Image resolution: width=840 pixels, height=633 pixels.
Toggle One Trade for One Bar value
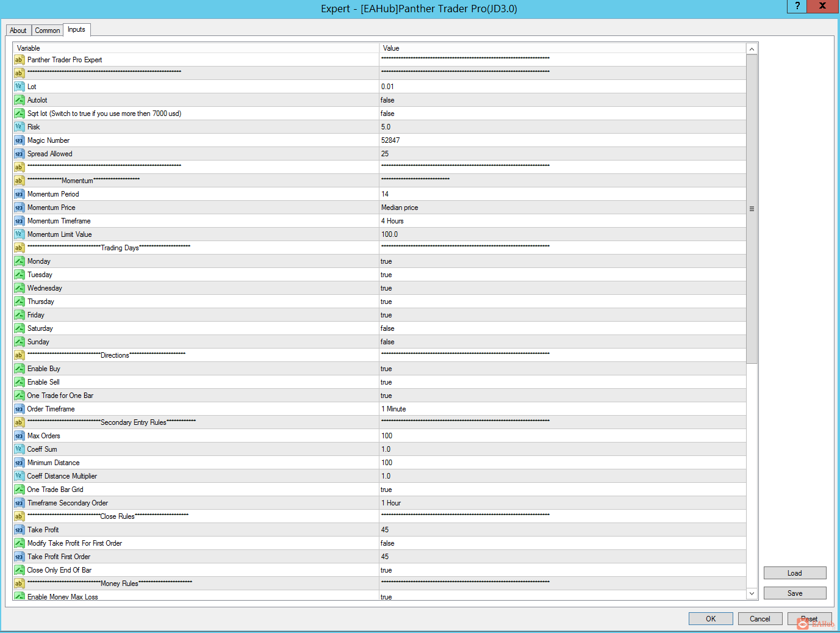(x=562, y=396)
